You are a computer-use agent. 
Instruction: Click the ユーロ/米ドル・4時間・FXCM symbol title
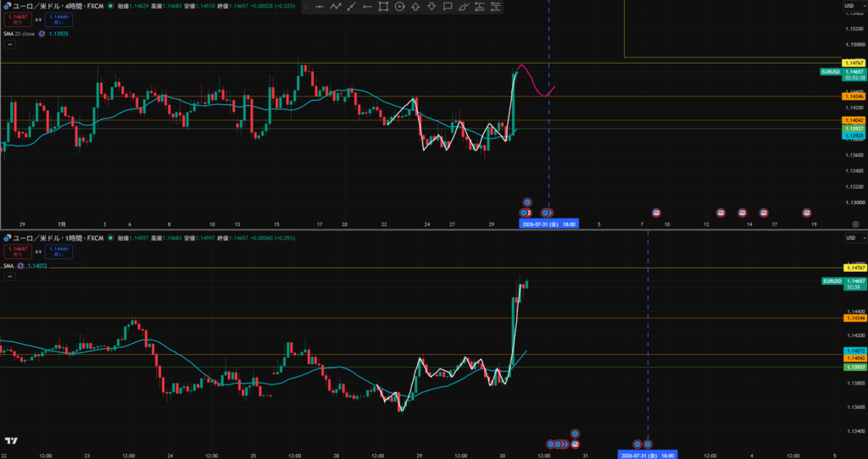58,6
